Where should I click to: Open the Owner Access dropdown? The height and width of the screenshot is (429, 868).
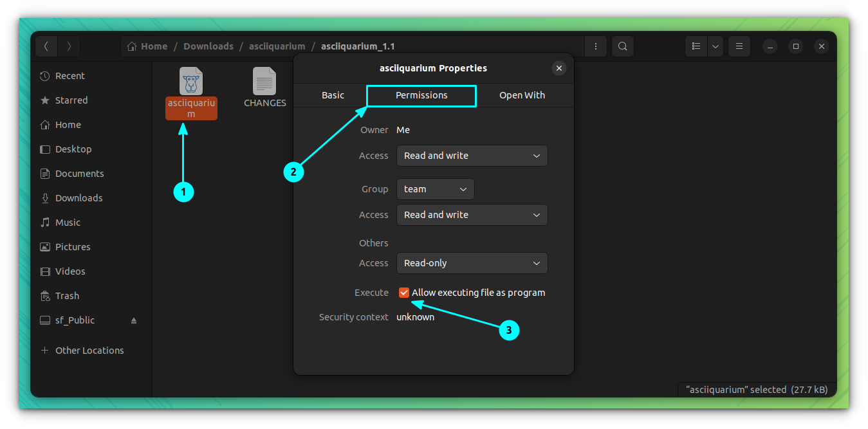pyautogui.click(x=472, y=155)
